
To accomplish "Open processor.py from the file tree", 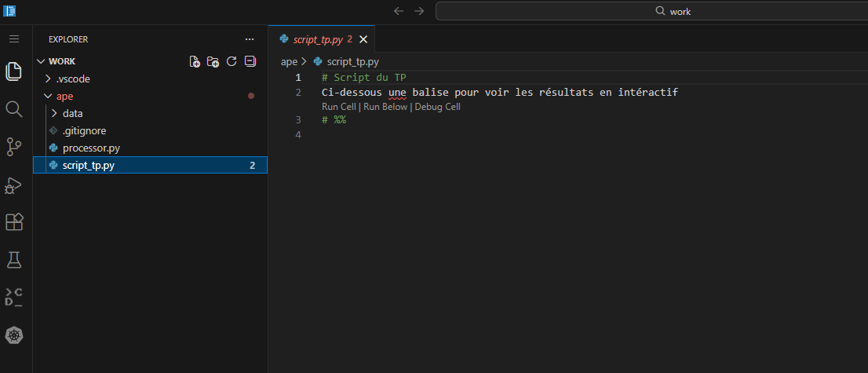I will [x=91, y=148].
